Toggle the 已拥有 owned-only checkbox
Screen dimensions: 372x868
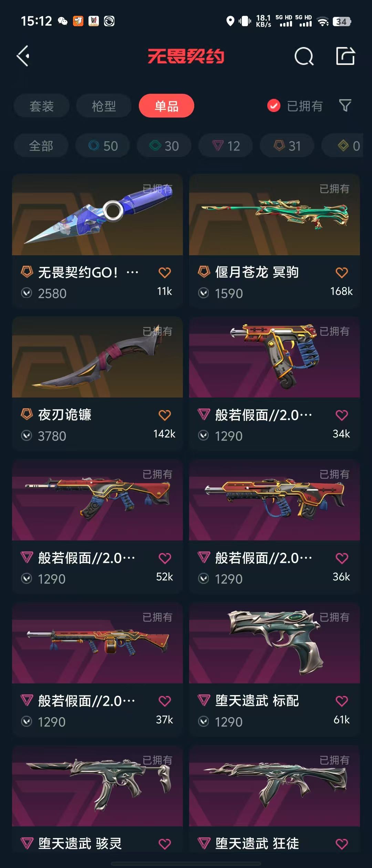coord(274,106)
